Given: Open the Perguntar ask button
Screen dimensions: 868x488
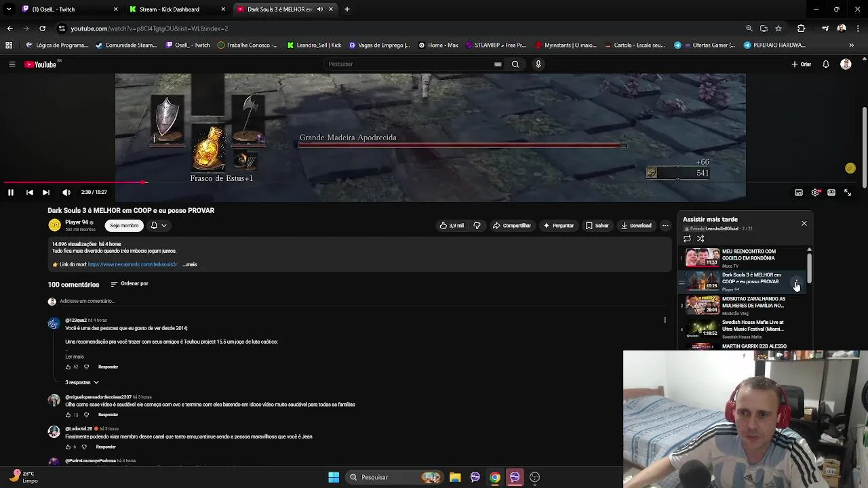Looking at the screenshot, I should point(559,226).
